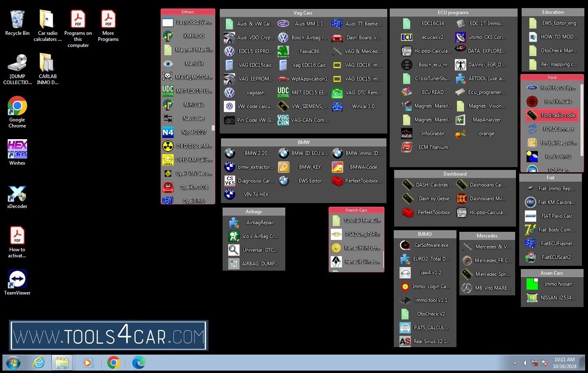Click the Ford fence scrollbar
The width and height of the screenshot is (588, 373).
582,120
